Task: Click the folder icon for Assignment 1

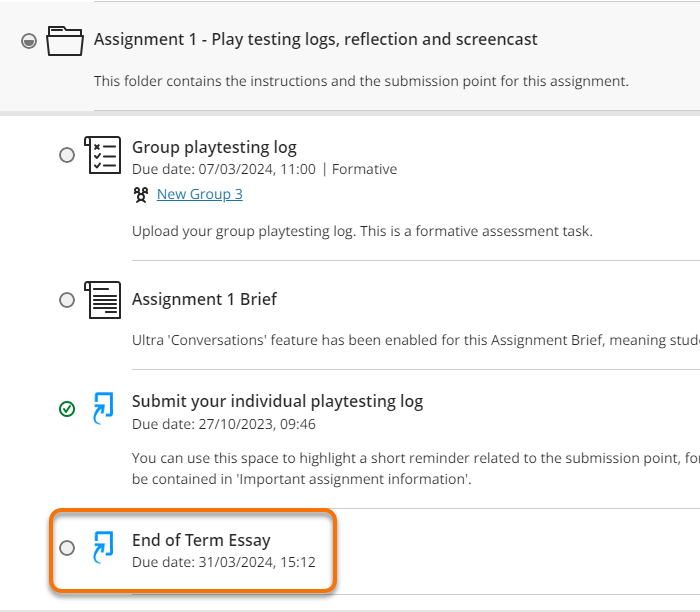Action: (66, 41)
